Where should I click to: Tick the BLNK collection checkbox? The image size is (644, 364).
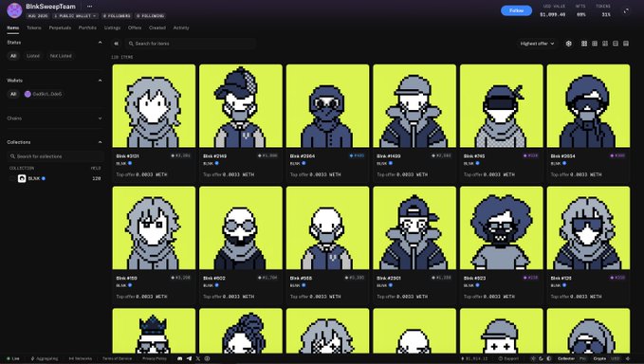coord(12,178)
